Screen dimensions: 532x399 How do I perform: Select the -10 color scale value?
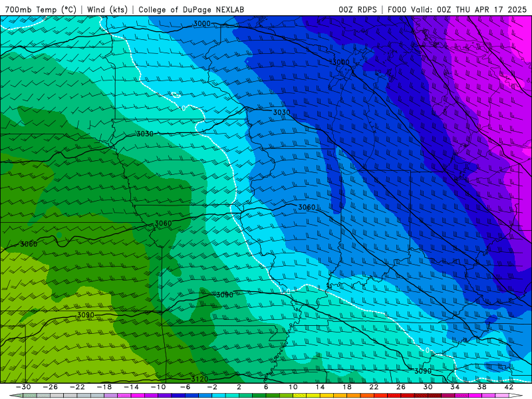(158, 387)
